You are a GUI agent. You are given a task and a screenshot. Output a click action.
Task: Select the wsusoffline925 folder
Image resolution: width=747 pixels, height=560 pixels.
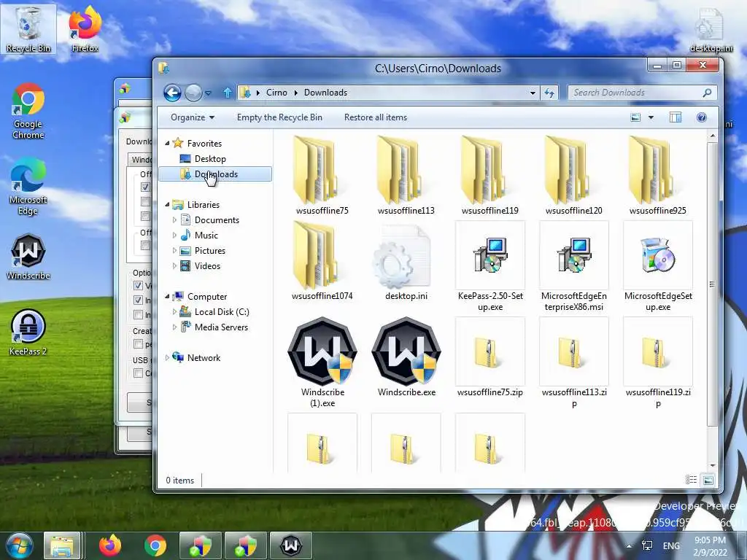pos(657,175)
